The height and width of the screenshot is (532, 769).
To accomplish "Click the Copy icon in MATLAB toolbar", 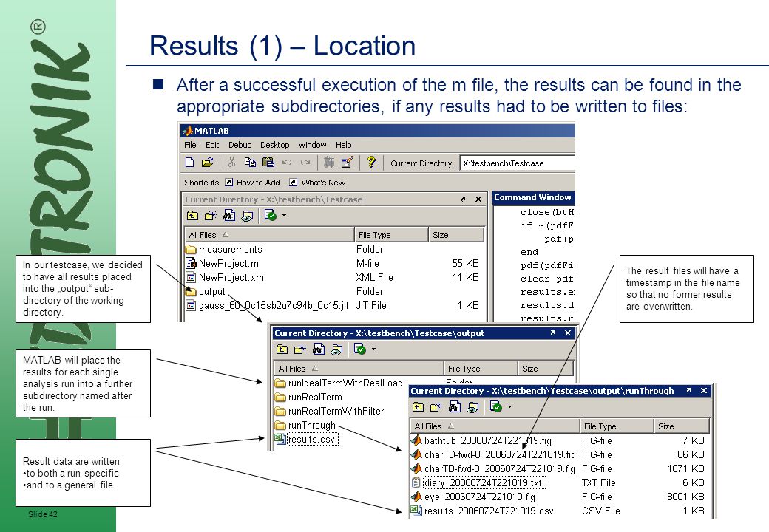I will (x=250, y=163).
